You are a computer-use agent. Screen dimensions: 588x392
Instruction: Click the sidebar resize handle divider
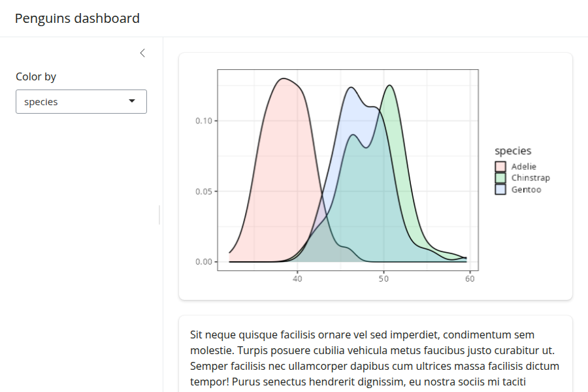(159, 214)
